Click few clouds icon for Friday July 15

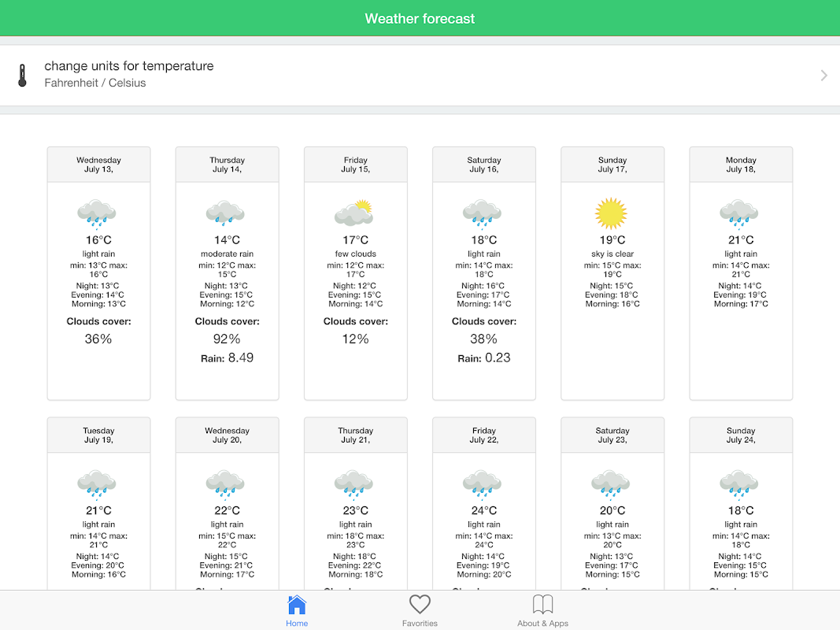(x=354, y=213)
